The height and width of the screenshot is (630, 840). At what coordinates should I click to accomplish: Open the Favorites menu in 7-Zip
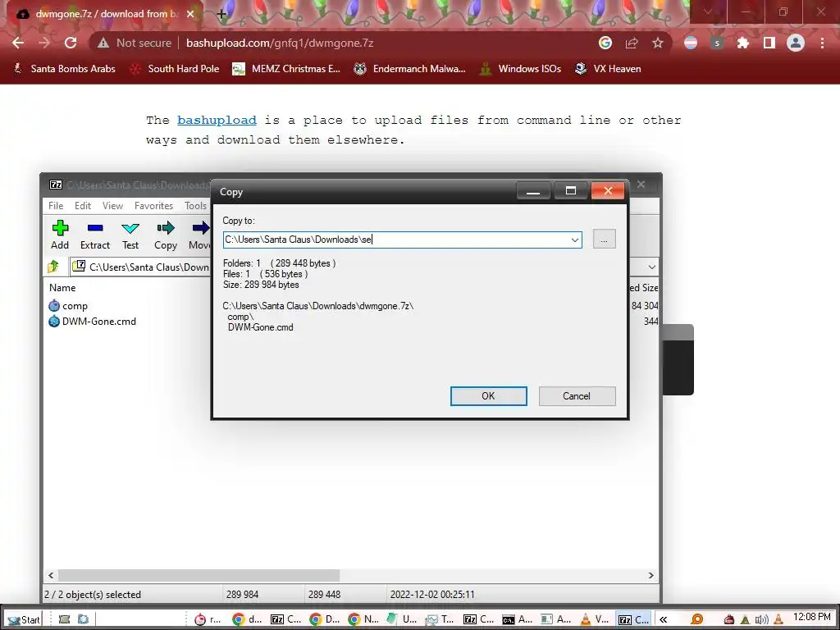[153, 206]
